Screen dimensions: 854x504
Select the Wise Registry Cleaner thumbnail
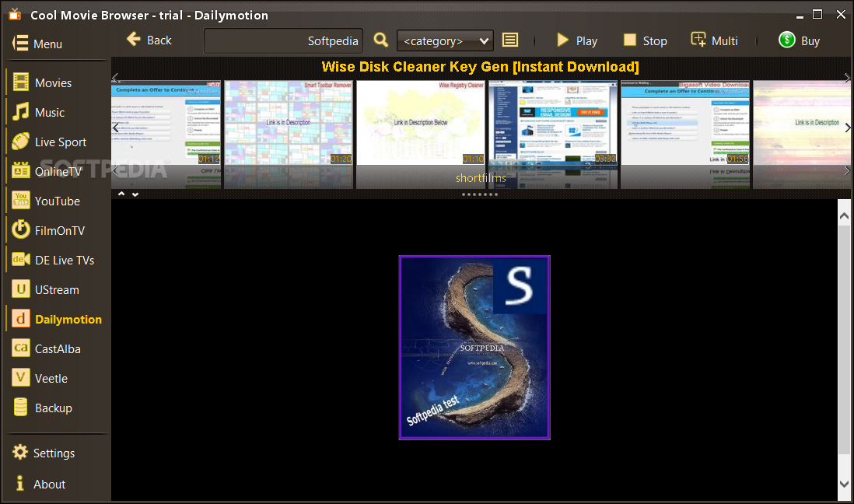point(421,123)
